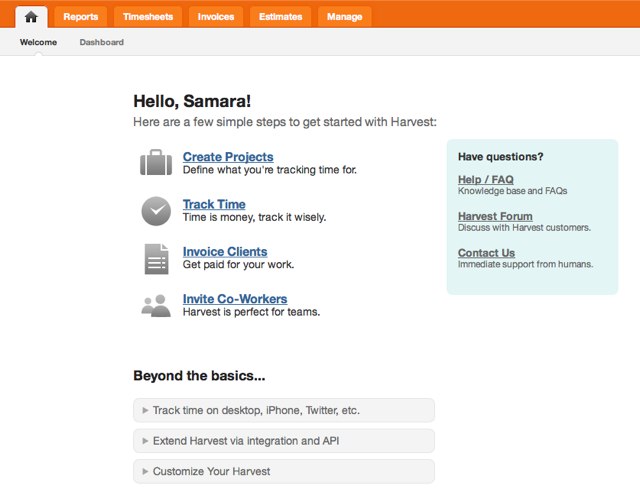Click the 'Hello, Samara!' heading
Viewport: 640px width, 502px height.
[x=192, y=101]
